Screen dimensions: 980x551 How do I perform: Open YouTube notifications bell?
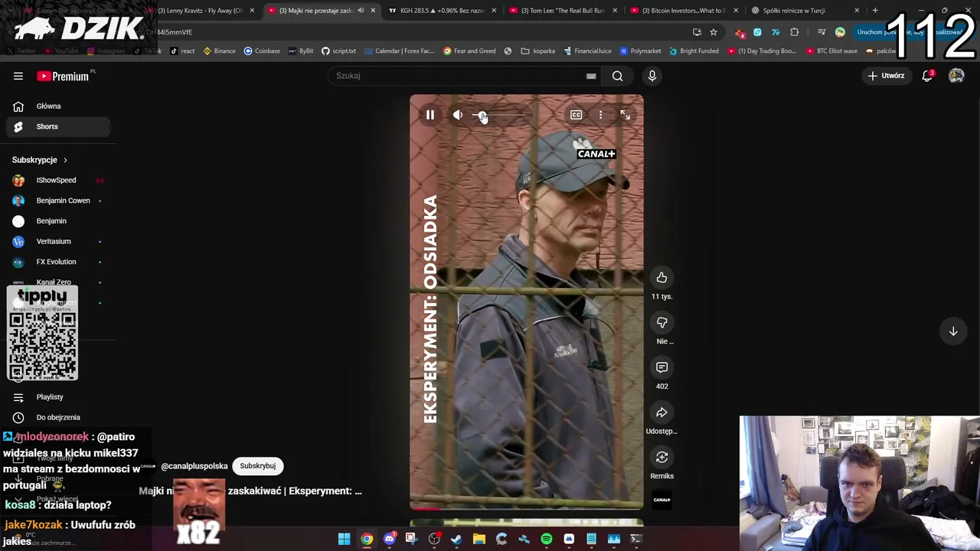(x=927, y=76)
